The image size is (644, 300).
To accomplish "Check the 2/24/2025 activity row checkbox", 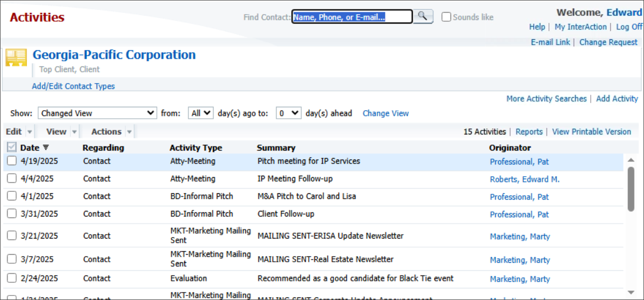I will (12, 278).
